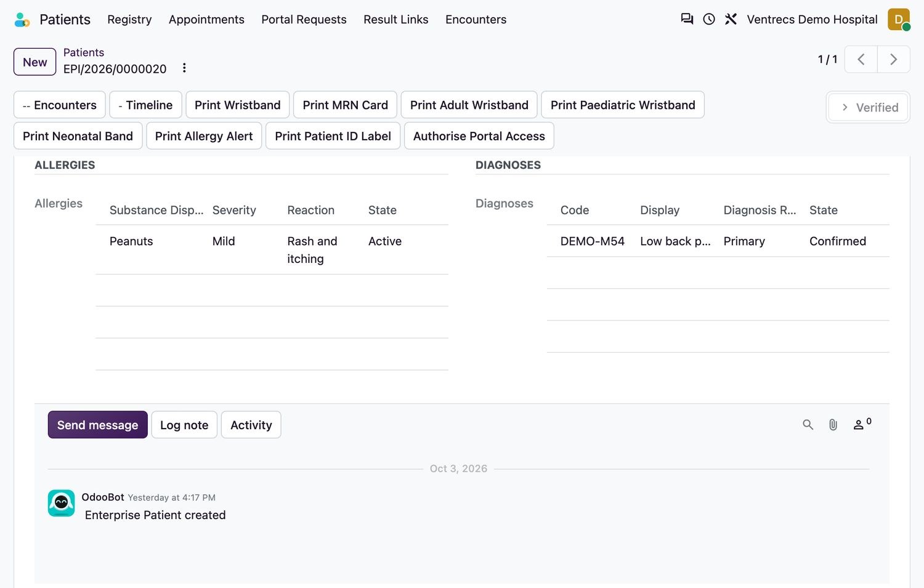Image resolution: width=924 pixels, height=588 pixels.
Task: Show followers with the person icon
Action: click(x=862, y=424)
